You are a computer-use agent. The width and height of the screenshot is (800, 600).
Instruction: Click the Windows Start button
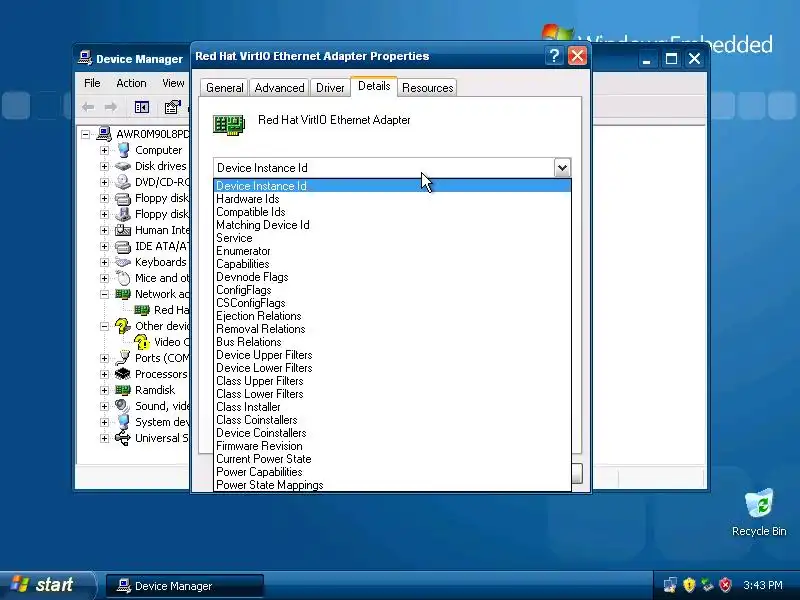click(48, 585)
